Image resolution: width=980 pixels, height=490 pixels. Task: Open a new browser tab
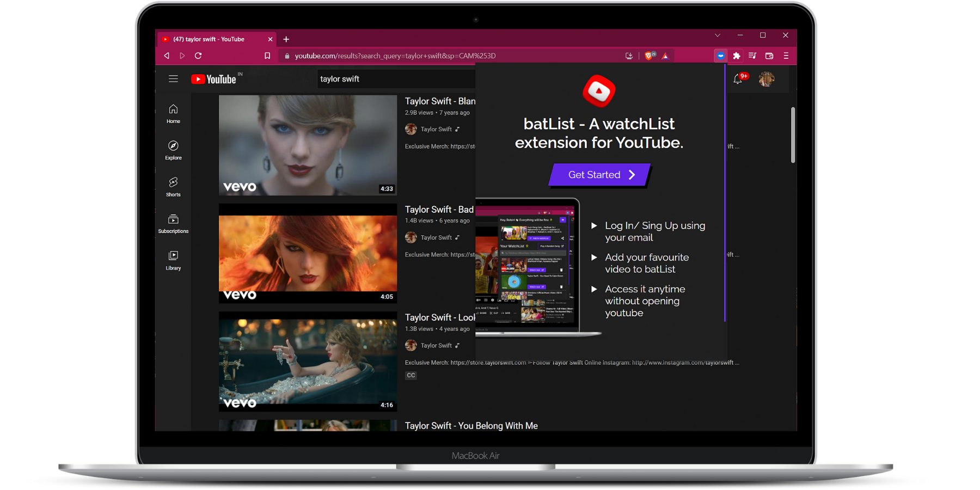pyautogui.click(x=286, y=39)
